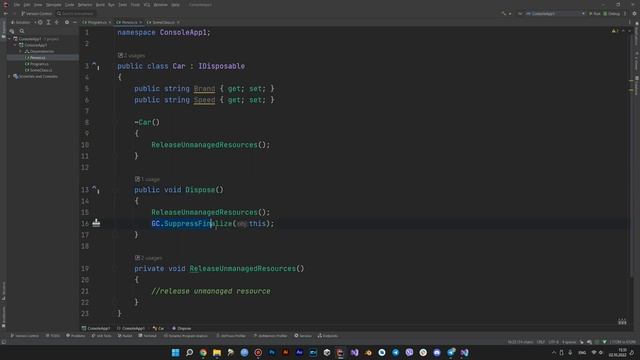Click the Car breadcrumb

point(158,328)
